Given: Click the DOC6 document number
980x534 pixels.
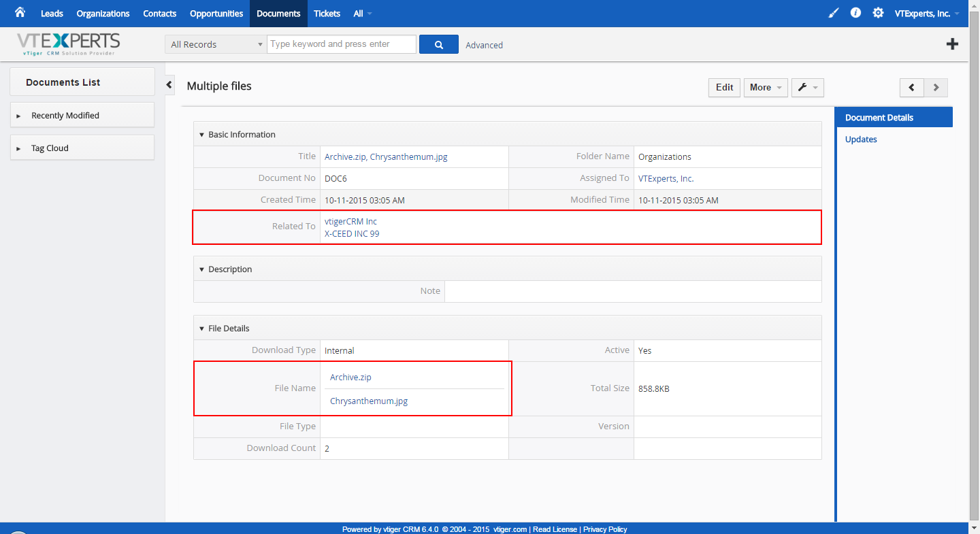Looking at the screenshot, I should click(x=336, y=178).
